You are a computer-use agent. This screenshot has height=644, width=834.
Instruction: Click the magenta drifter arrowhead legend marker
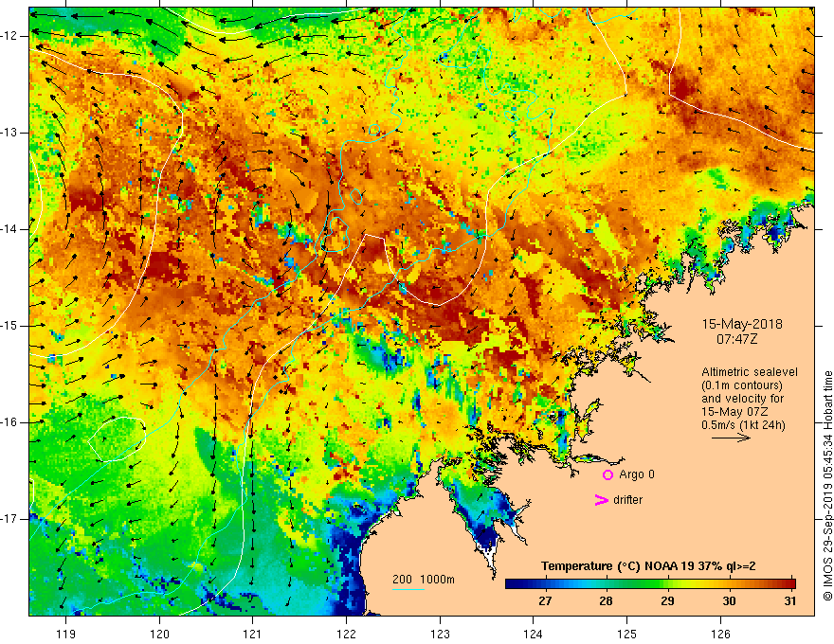coord(602,500)
